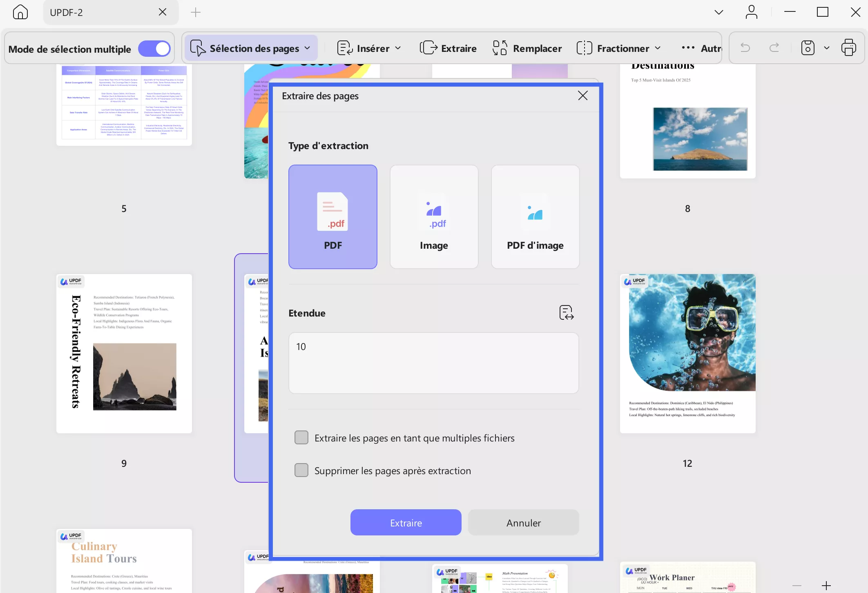Check Extraire les pages en tant que multiples fichiers
Screen dimensions: 868x593
301,437
